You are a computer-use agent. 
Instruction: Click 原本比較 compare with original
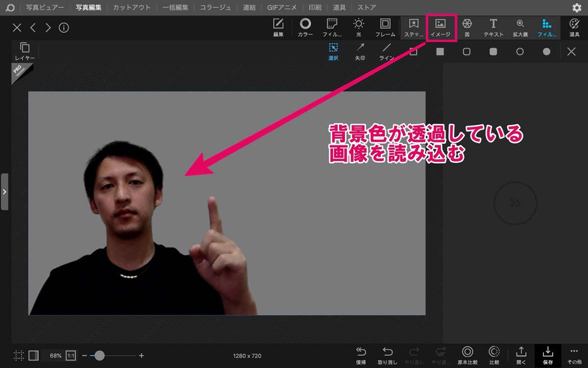(x=467, y=355)
